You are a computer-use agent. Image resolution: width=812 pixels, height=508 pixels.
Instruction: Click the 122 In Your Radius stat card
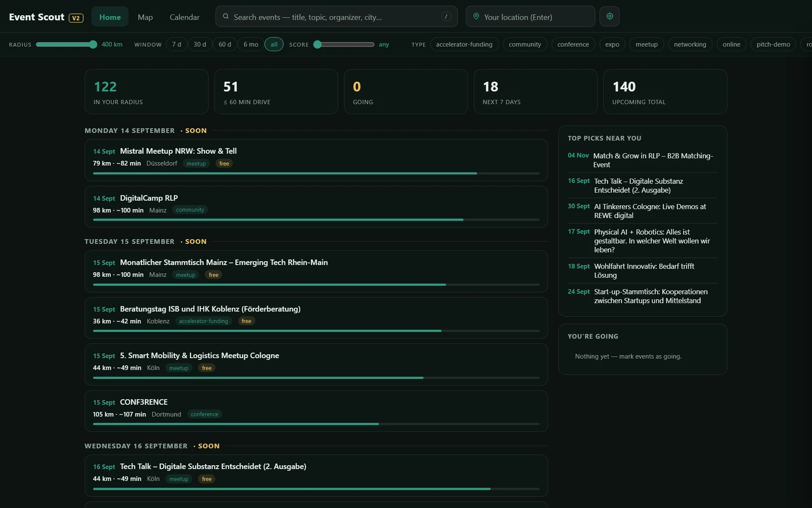point(146,91)
